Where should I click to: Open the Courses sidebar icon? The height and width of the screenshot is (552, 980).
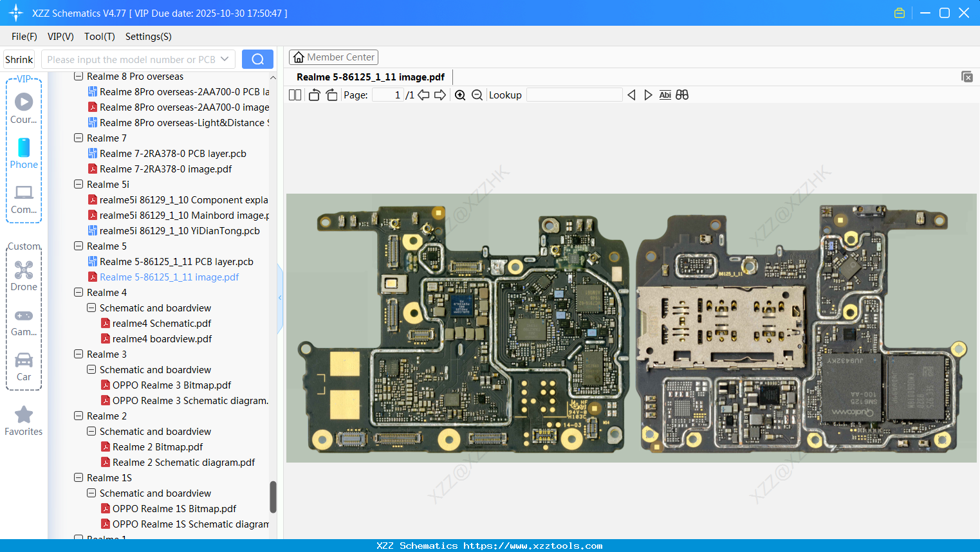[24, 108]
